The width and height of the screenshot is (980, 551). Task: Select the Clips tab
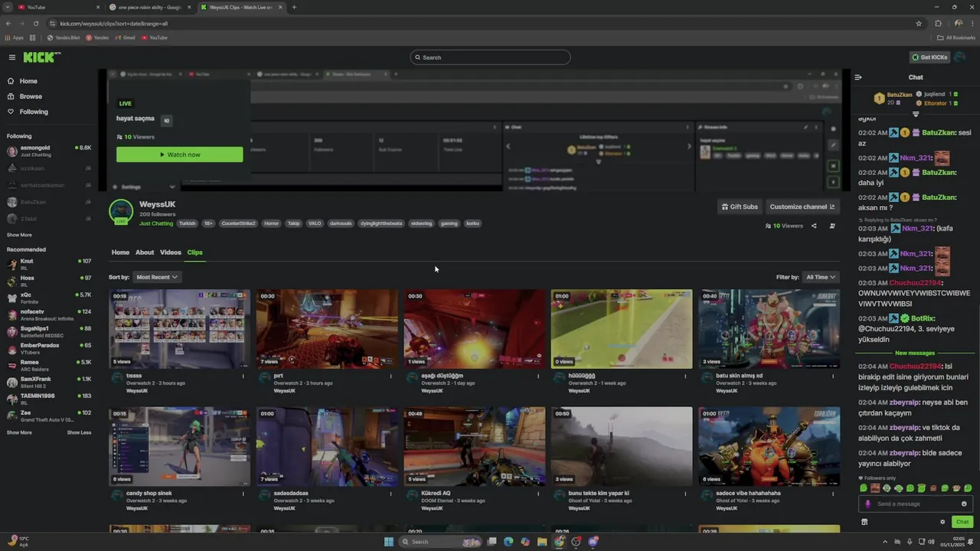click(x=195, y=253)
